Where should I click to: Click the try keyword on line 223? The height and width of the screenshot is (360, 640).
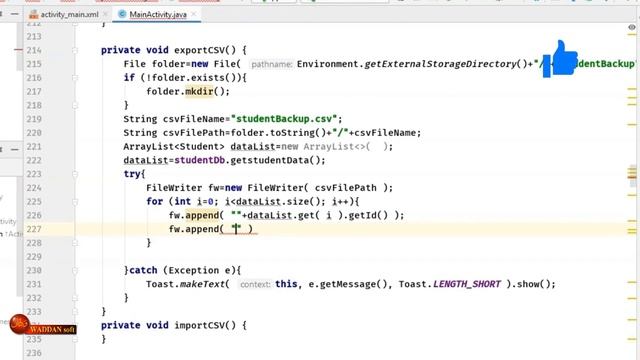132,174
